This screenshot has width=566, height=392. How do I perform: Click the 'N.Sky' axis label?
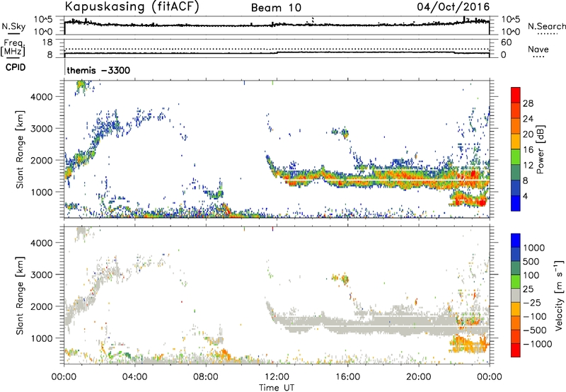pos(13,26)
